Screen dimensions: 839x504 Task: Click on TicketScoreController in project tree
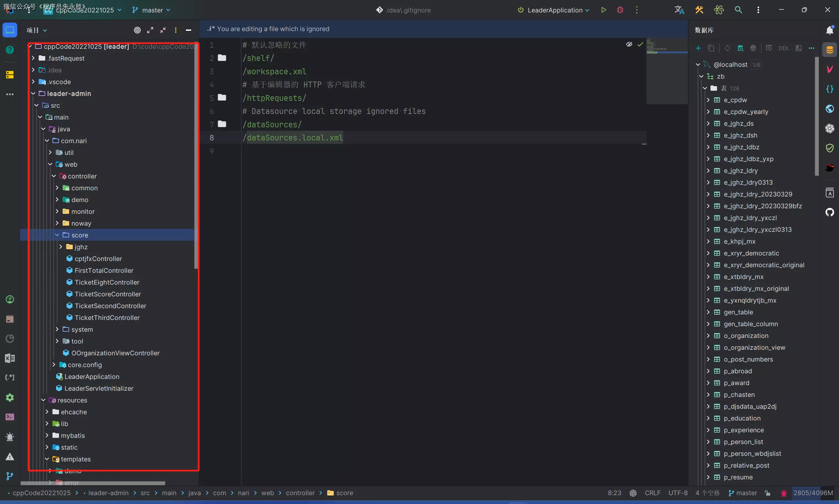point(107,293)
